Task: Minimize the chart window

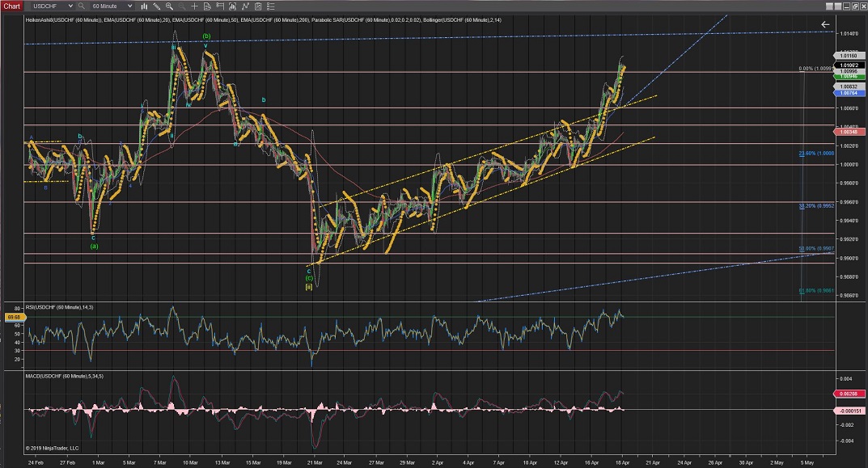Action: (x=847, y=6)
